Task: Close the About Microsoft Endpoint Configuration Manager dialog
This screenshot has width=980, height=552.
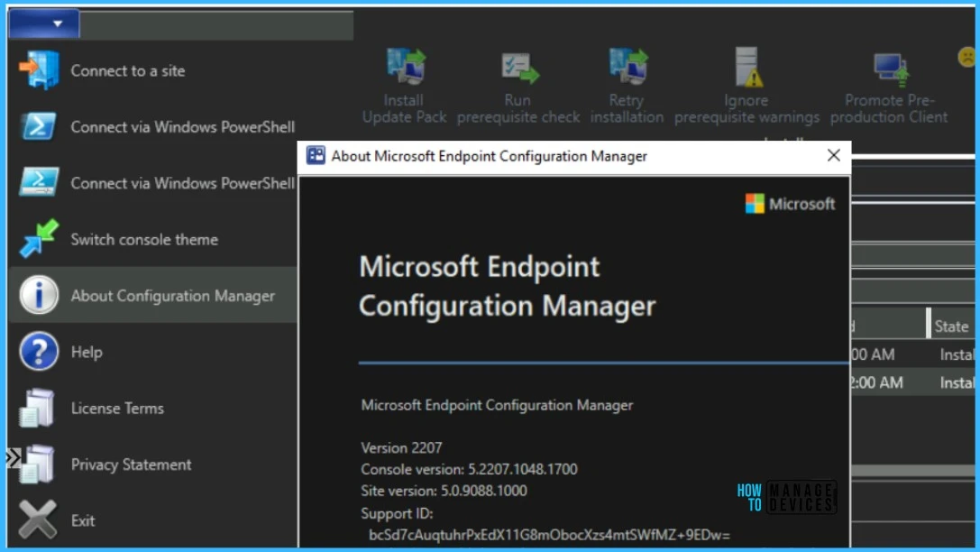Action: click(x=833, y=156)
